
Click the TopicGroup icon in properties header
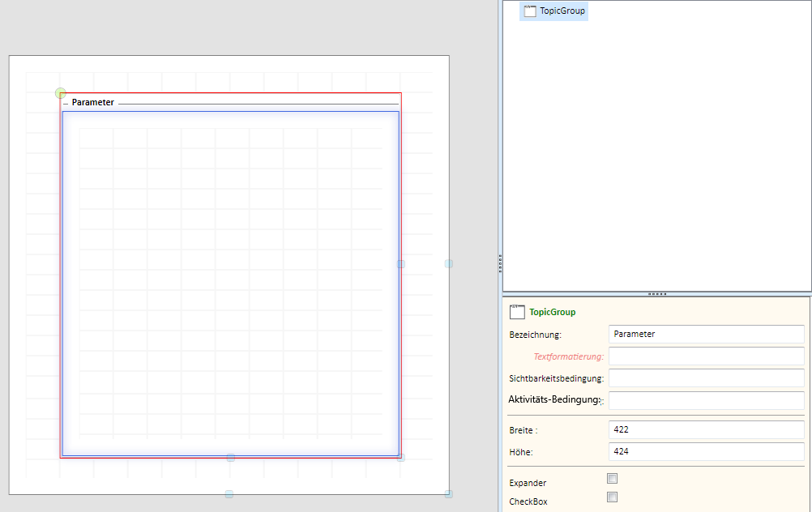coord(517,312)
